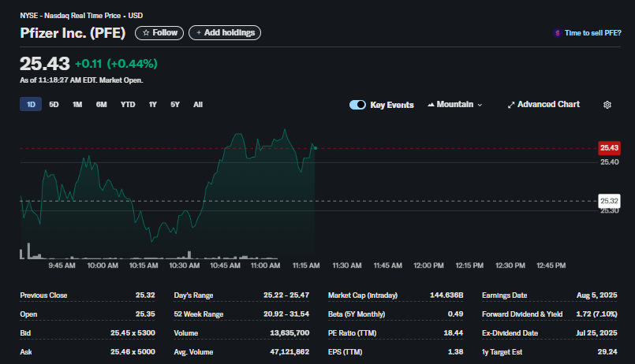The height and width of the screenshot is (364, 635).
Task: Click the +0.11 (+0.44%) price change
Action: pos(116,64)
